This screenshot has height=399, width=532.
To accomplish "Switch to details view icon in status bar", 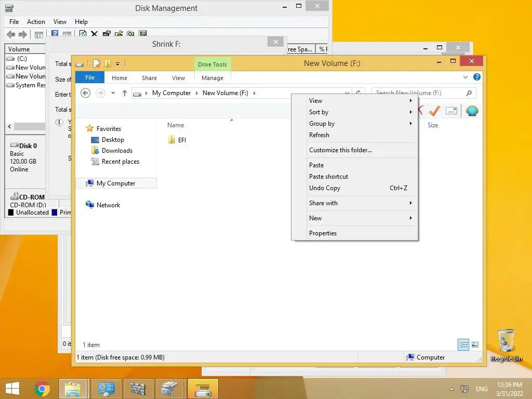I will [463, 345].
